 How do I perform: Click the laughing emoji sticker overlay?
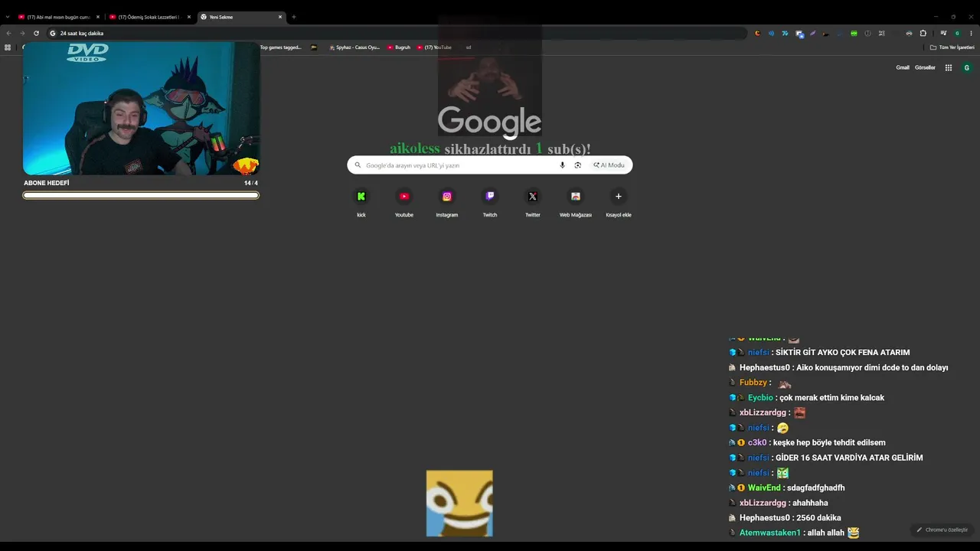point(459,504)
